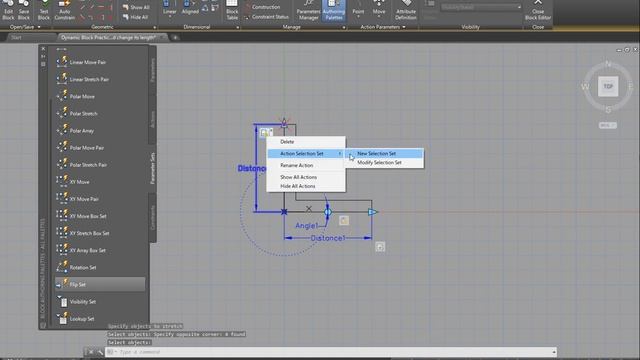640x360 pixels.
Task: Open the Parameter Sets palette tab
Action: [x=153, y=168]
